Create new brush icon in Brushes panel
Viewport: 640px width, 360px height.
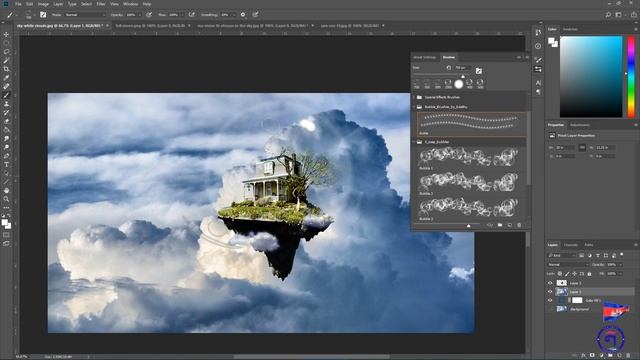point(509,225)
